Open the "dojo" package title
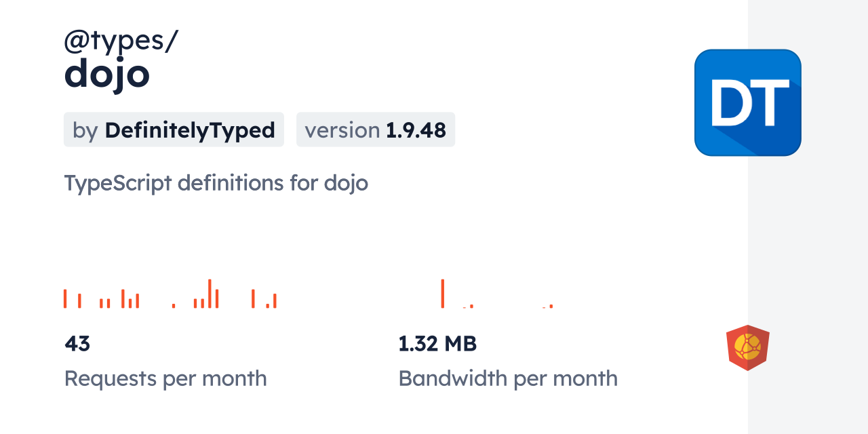 106,75
